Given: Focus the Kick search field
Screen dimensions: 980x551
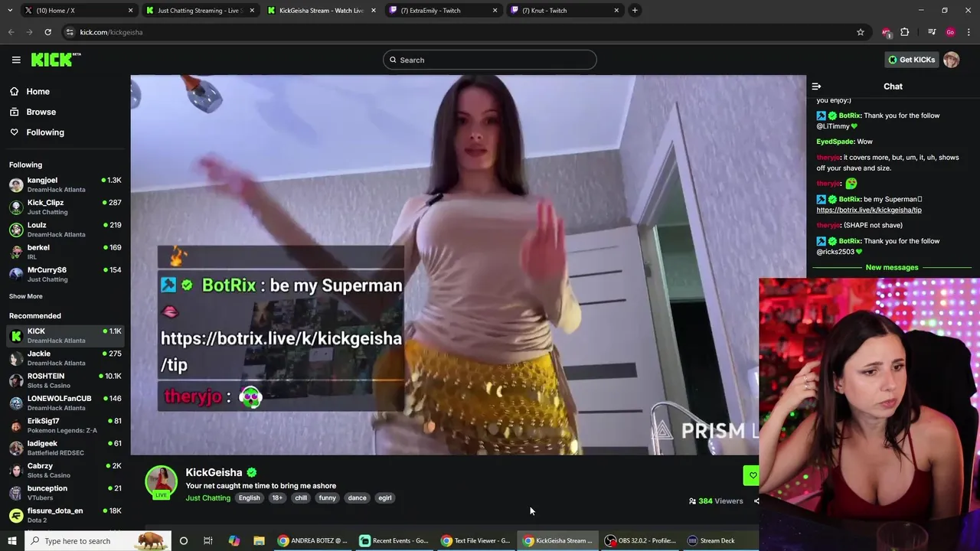Looking at the screenshot, I should 489,60.
